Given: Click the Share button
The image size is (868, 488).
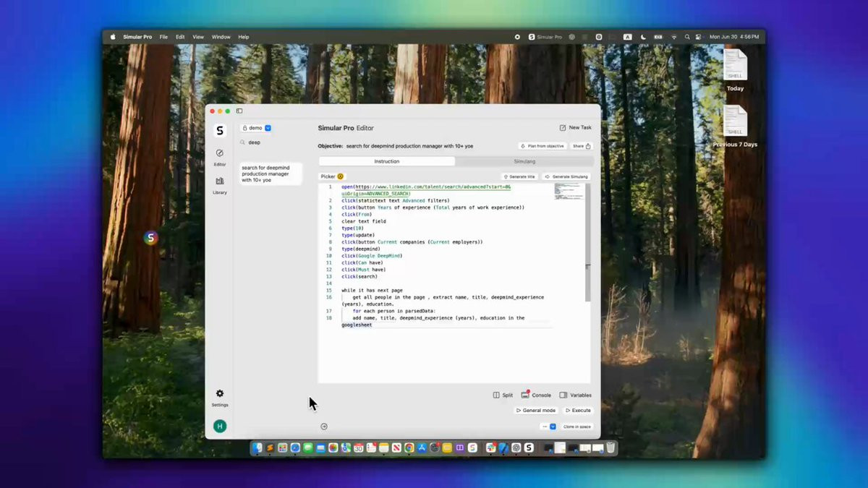Looking at the screenshot, I should click(x=582, y=146).
